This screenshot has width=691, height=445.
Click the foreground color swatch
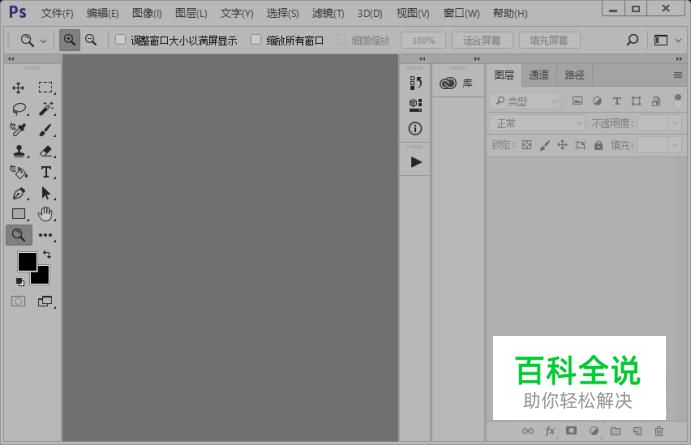(27, 261)
